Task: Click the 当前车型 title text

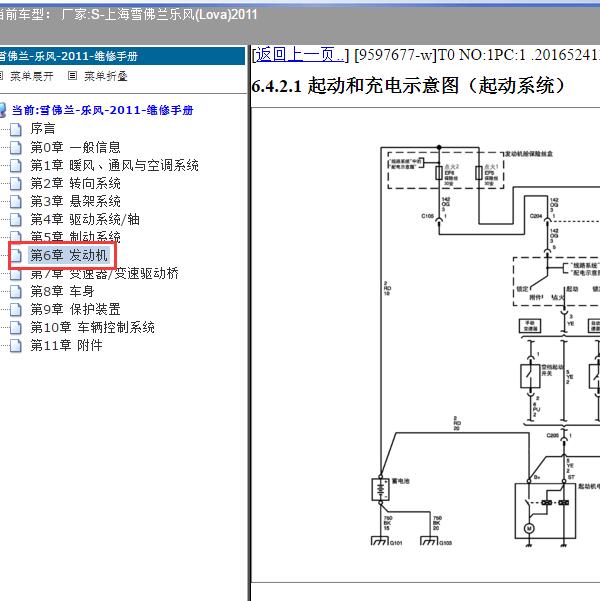Action: coord(128,15)
